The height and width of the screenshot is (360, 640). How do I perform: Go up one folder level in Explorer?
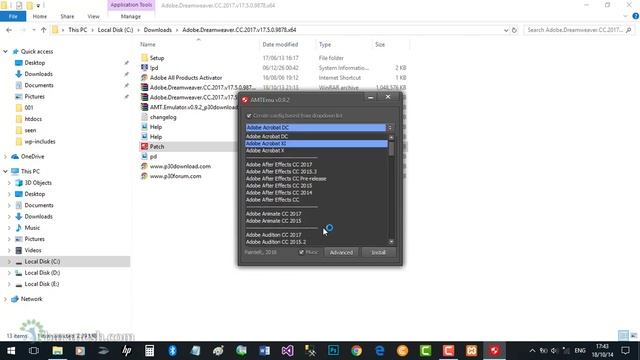tap(43, 30)
